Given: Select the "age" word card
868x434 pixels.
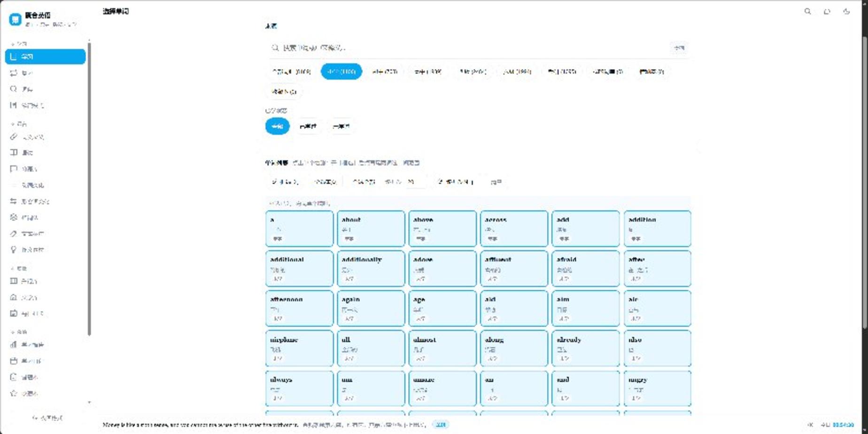Looking at the screenshot, I should pyautogui.click(x=442, y=309).
